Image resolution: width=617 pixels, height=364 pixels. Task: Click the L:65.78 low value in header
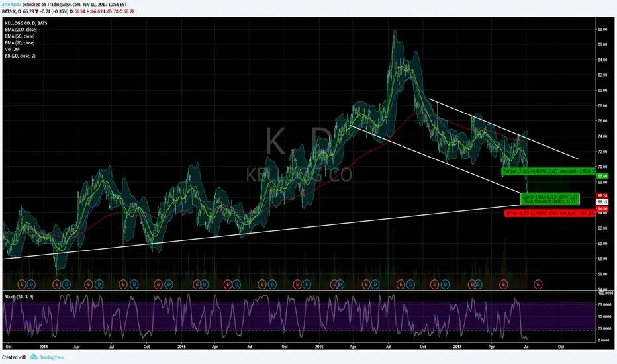111,11
